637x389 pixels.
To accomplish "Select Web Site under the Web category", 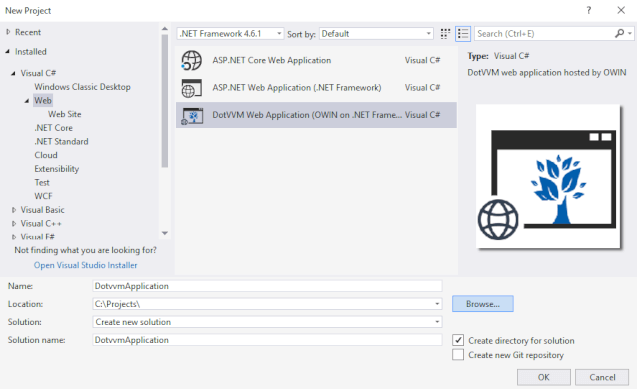I will click(65, 114).
